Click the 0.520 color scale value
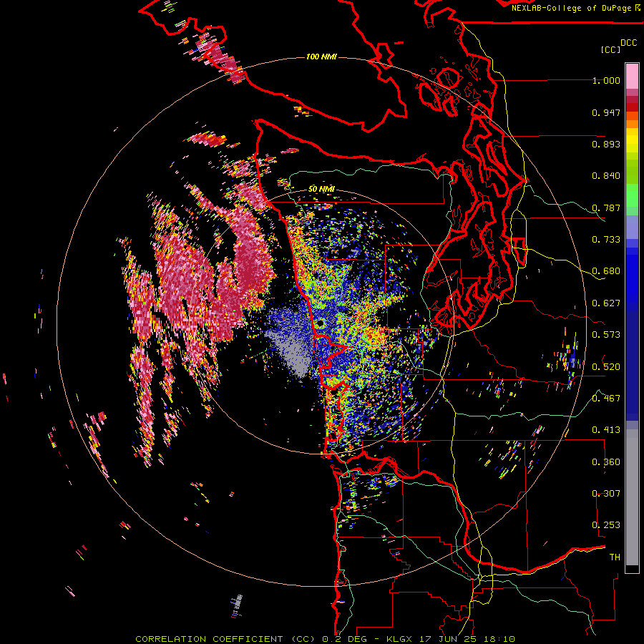The width and height of the screenshot is (644, 644). point(606,366)
